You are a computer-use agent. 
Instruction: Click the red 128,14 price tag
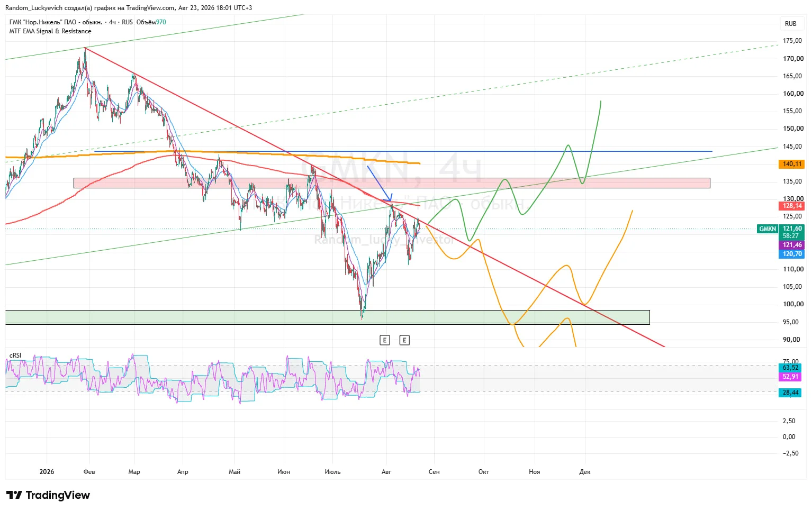[792, 206]
